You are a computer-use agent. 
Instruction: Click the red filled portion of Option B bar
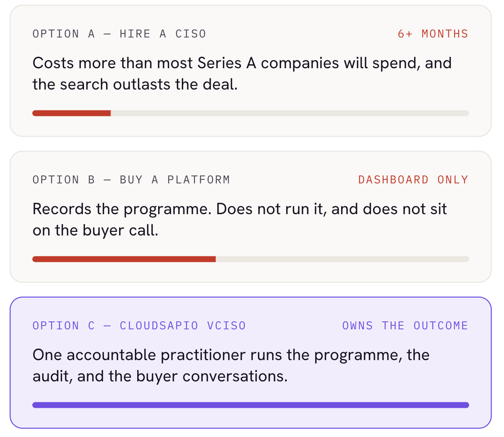coord(124,259)
